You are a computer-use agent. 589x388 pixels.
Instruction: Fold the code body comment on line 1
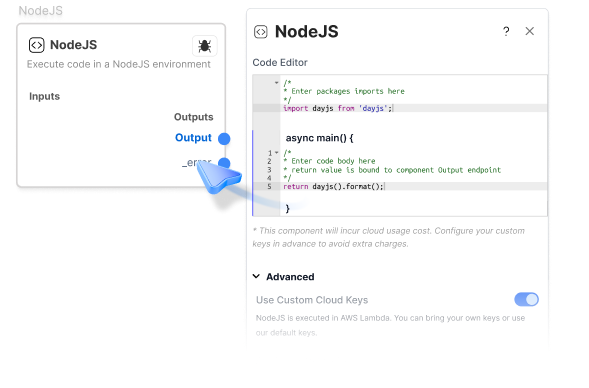(277, 152)
